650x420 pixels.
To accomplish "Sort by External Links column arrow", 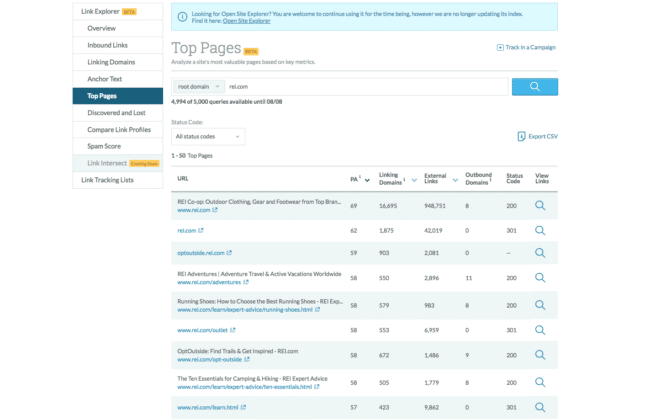I will point(455,180).
